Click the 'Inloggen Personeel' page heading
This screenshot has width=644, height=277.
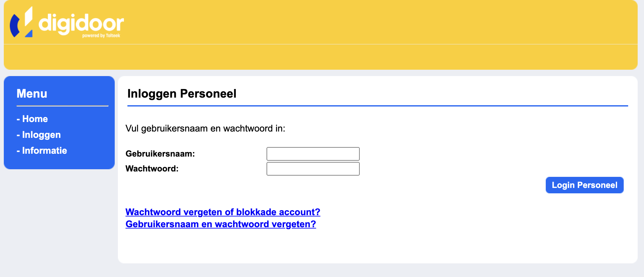click(x=182, y=94)
